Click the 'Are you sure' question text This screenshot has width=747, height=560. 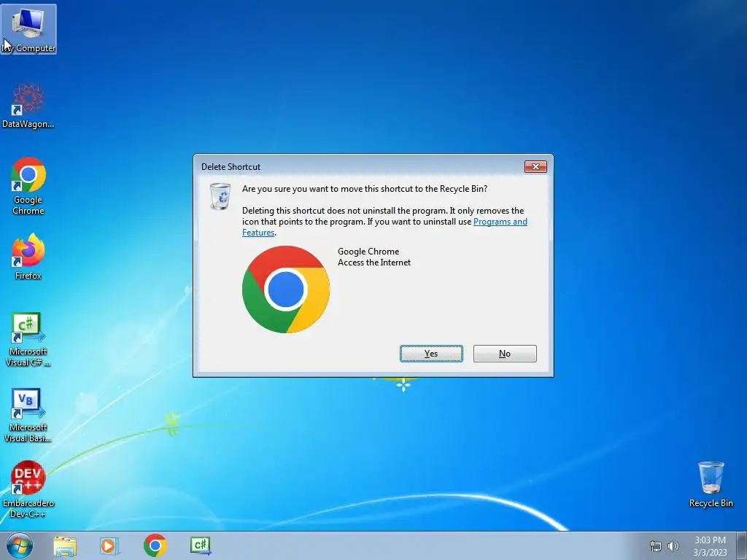point(365,189)
